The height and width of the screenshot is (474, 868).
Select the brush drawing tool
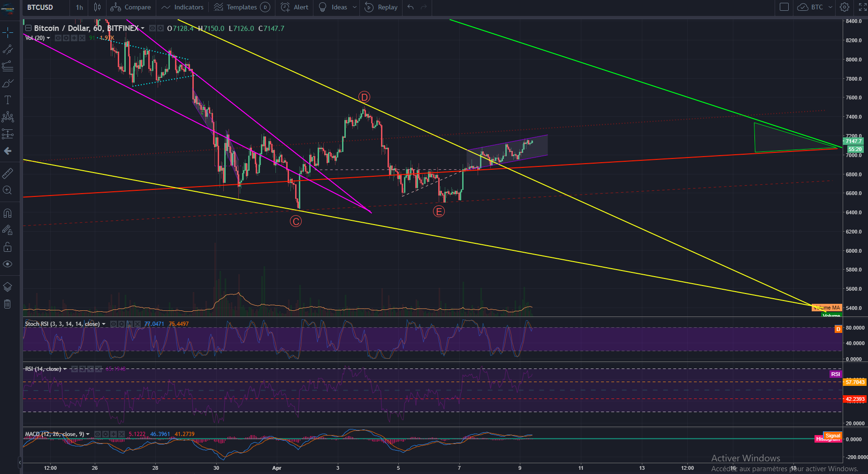click(8, 83)
